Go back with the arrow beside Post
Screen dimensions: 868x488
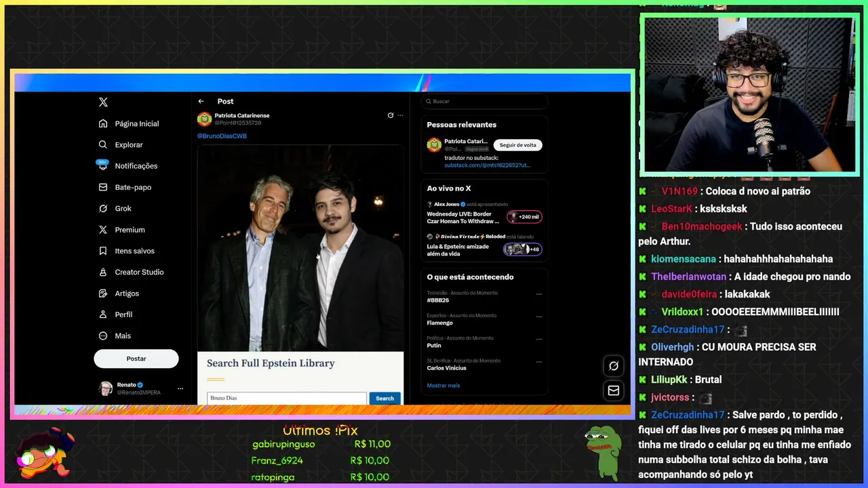click(x=201, y=101)
